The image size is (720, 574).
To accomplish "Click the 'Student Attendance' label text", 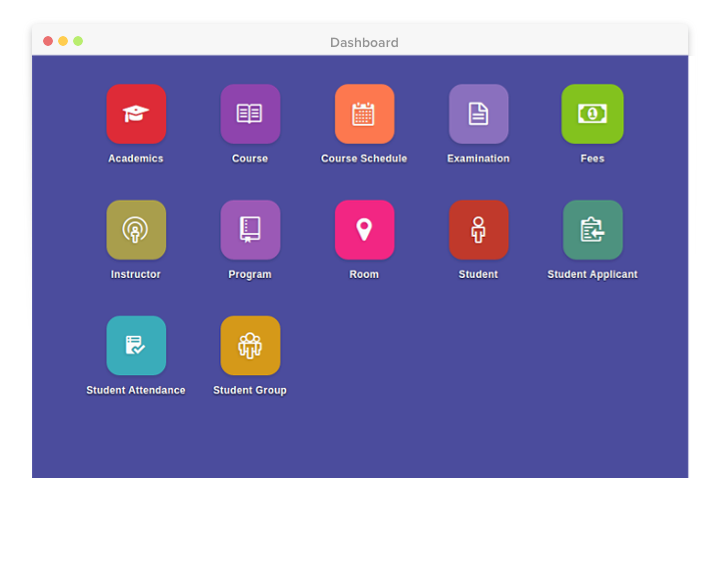I will coord(136,390).
